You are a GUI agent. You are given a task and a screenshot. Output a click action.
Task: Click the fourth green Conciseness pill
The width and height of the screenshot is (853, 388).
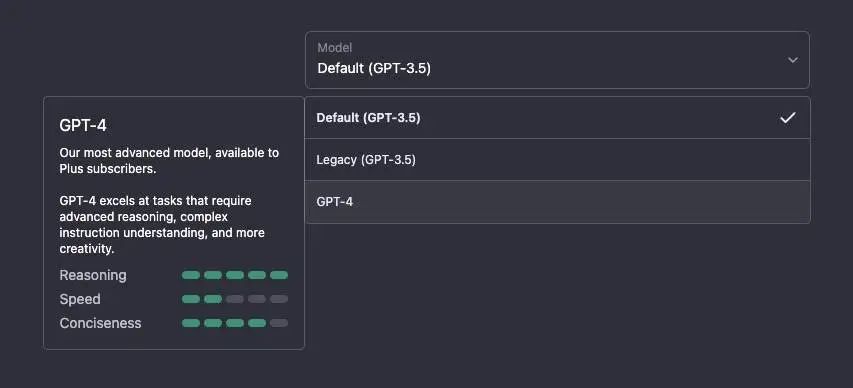257,323
